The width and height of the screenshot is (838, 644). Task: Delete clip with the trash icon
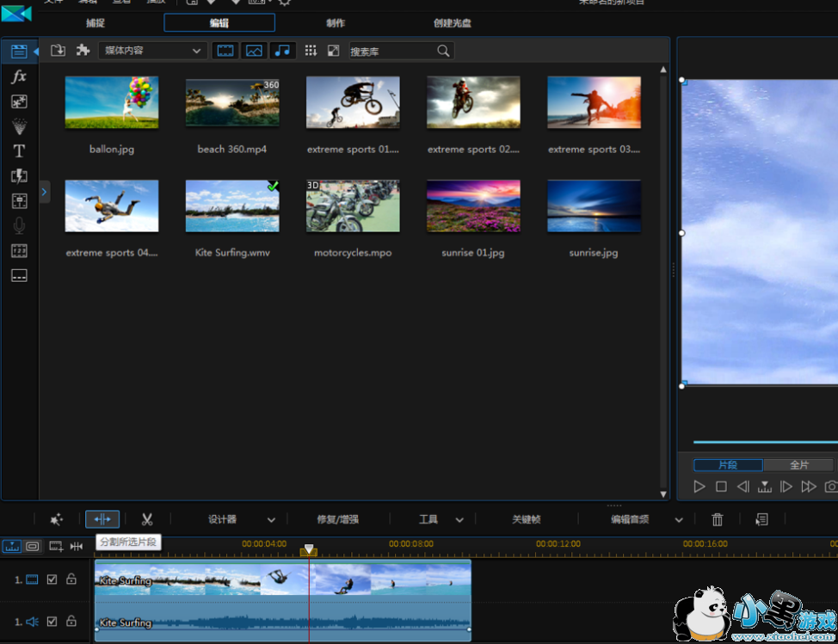(x=718, y=519)
